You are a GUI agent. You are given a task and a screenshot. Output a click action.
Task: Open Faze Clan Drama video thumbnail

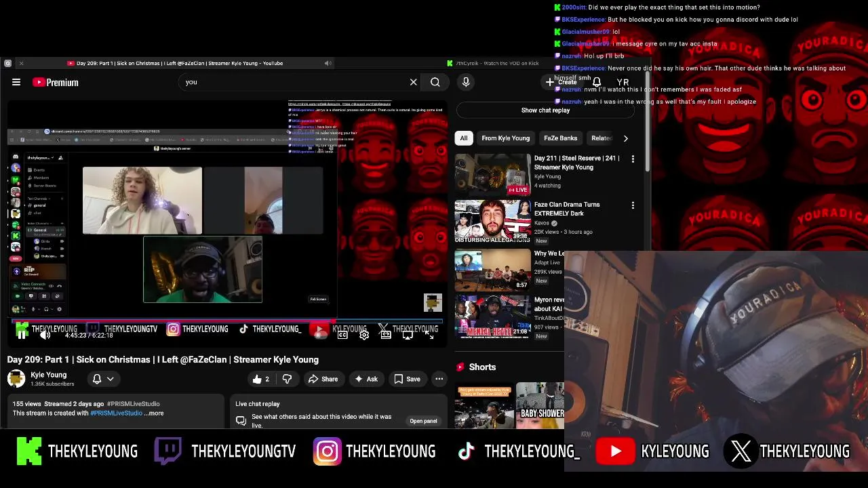coord(493,222)
